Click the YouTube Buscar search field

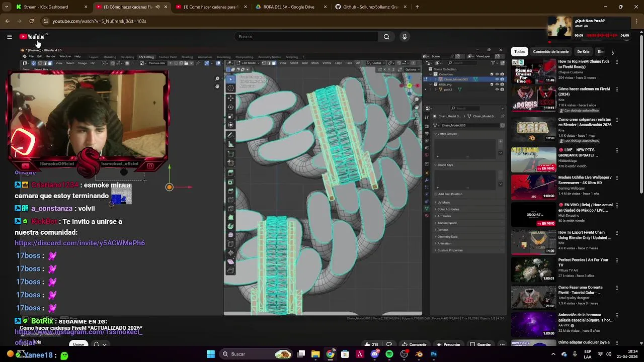click(306, 37)
